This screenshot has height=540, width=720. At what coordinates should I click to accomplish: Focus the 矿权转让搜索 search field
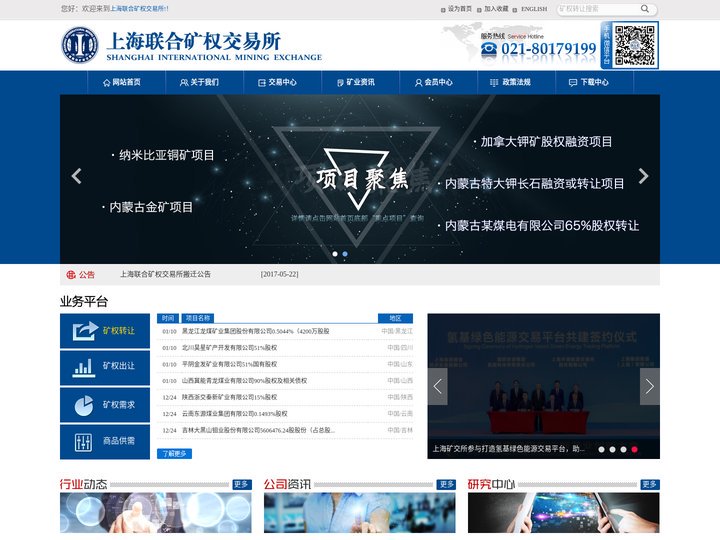598,9
